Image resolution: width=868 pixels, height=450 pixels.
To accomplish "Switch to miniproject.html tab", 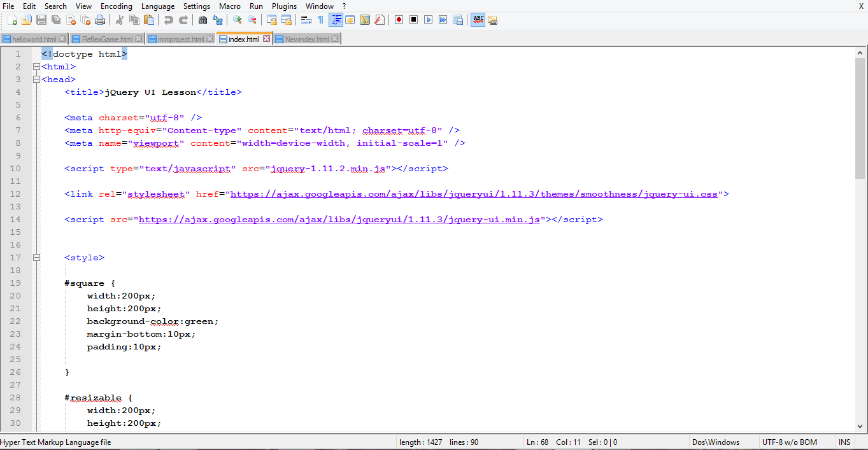I will point(181,39).
